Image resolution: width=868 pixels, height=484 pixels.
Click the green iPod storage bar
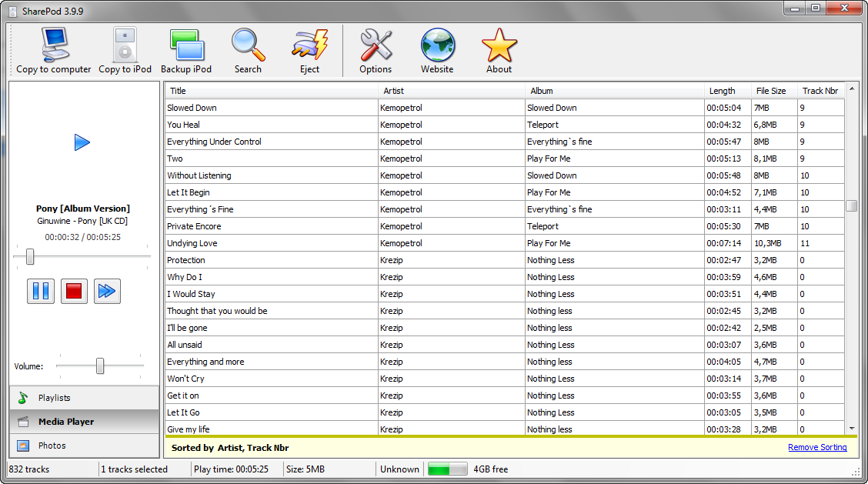click(447, 469)
